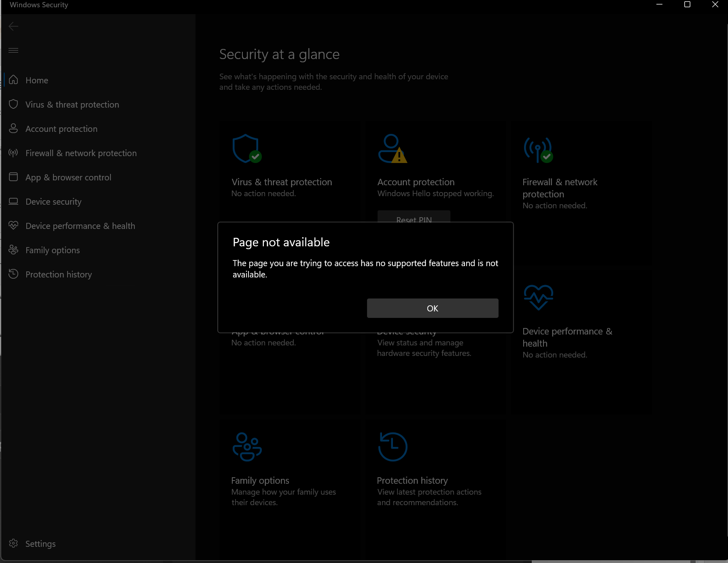This screenshot has width=728, height=563.
Task: Click the clock icon beside Protection history in sidebar
Action: 13,274
